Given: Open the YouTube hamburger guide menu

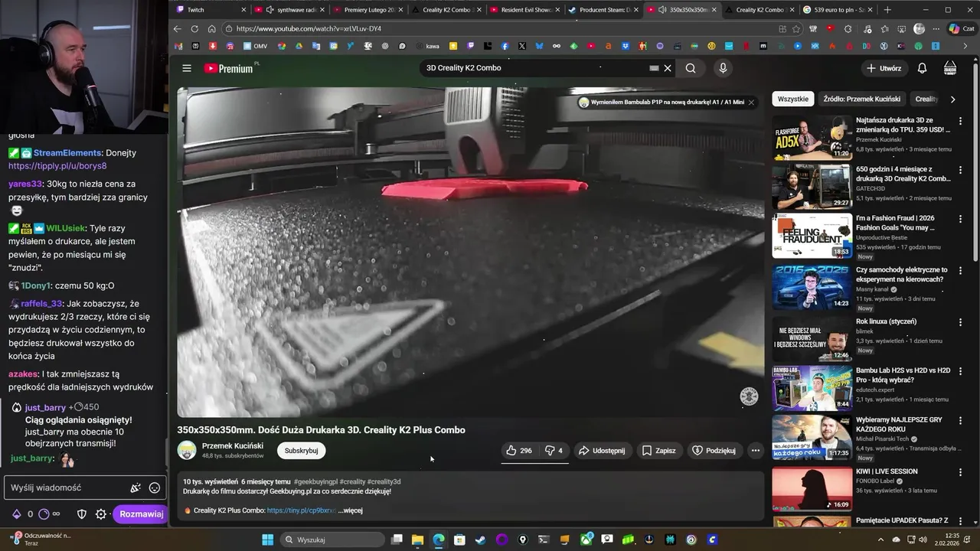Looking at the screenshot, I should tap(187, 68).
